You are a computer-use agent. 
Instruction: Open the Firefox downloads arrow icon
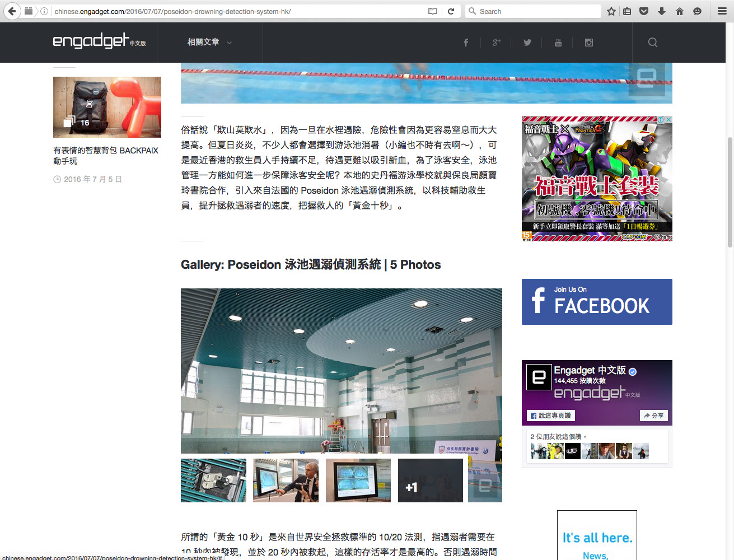click(662, 11)
